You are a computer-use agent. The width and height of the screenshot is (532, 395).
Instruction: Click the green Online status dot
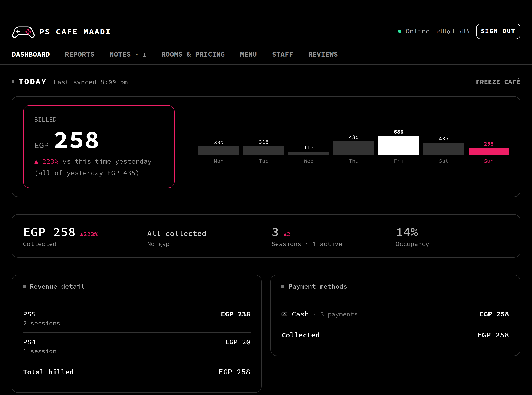[x=399, y=31]
